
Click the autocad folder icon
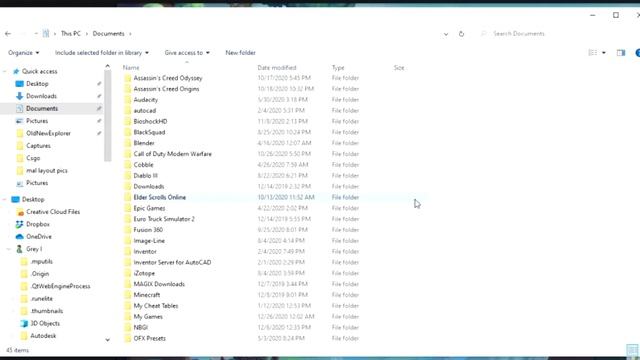(128, 111)
